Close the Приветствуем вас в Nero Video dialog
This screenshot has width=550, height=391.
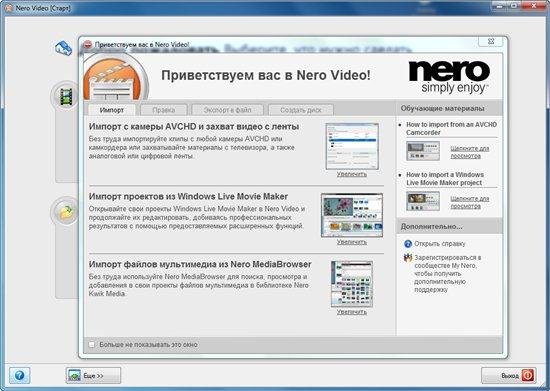click(491, 41)
